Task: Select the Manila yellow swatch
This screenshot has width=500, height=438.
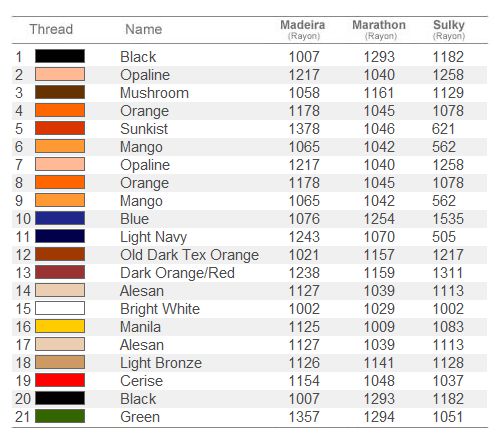Action: 60,326
